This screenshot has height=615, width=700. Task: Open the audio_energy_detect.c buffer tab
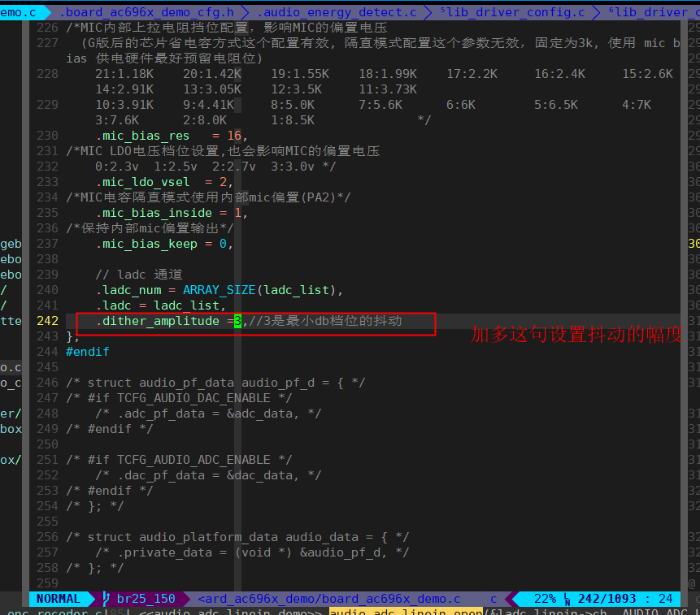coord(337,12)
